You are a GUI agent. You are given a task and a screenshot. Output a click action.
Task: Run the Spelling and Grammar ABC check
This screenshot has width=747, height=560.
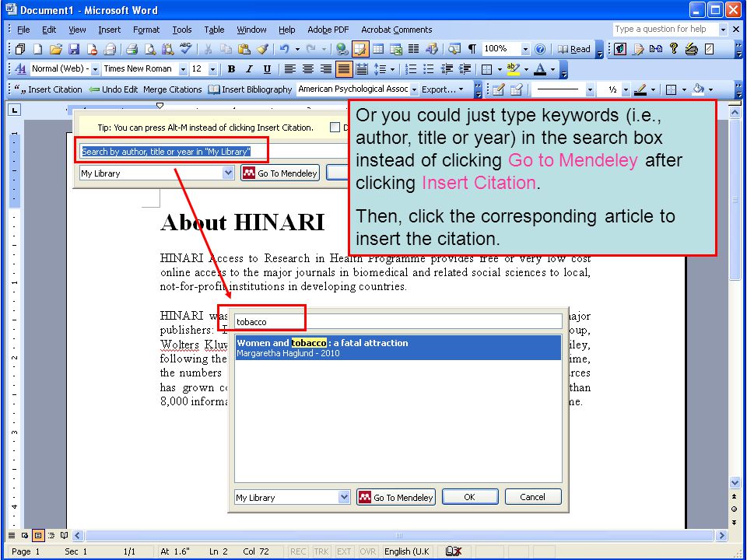tap(186, 49)
